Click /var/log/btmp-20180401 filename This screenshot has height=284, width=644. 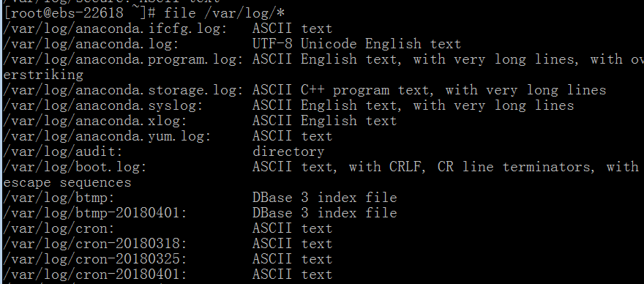pyautogui.click(x=95, y=213)
